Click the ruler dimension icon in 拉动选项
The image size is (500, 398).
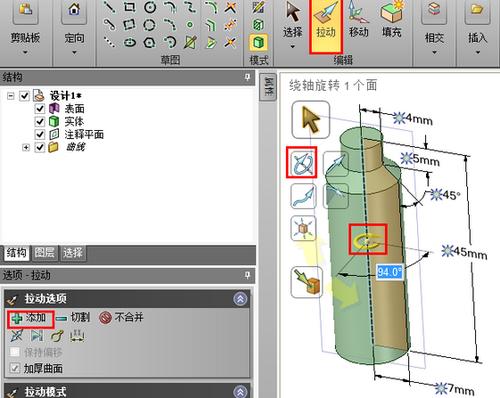77,336
